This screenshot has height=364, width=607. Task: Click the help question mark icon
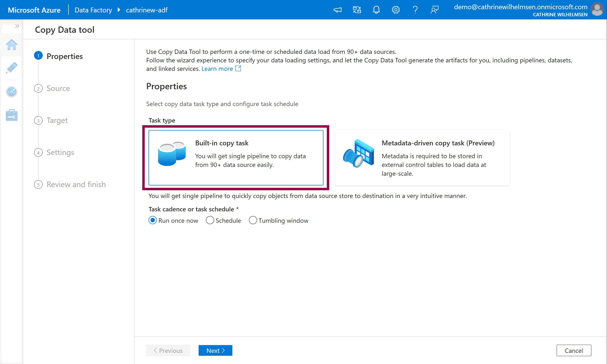(415, 10)
